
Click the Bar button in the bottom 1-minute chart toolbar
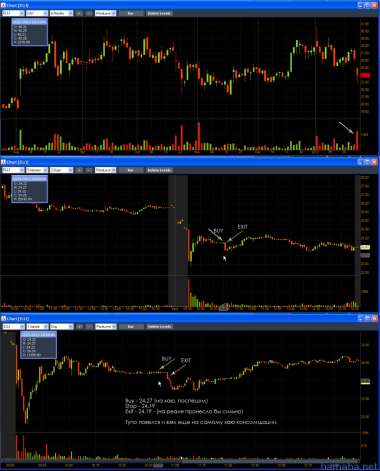click(x=131, y=327)
